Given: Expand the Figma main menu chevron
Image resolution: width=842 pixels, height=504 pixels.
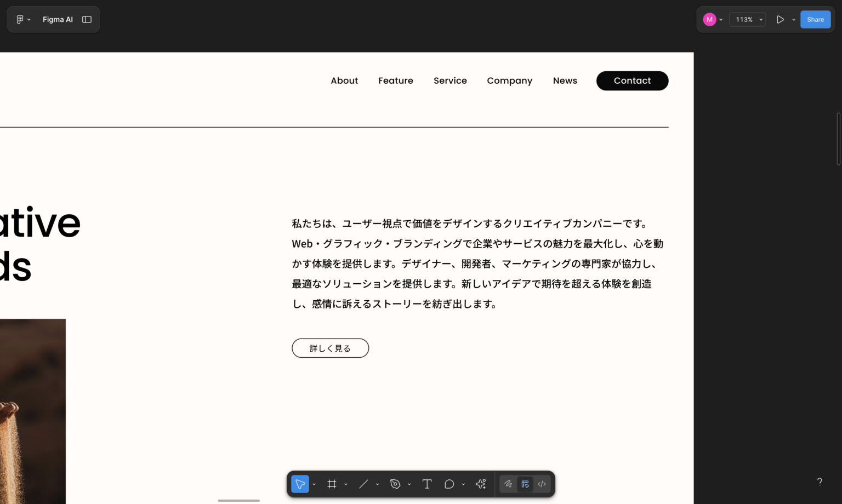Looking at the screenshot, I should coord(30,19).
